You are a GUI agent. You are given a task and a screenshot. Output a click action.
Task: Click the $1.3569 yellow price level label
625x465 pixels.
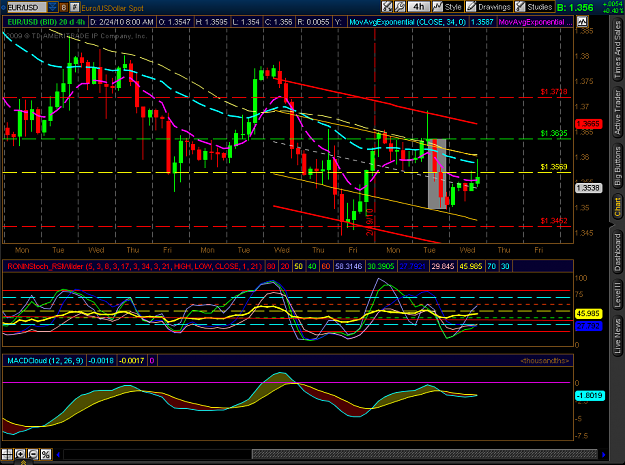click(554, 167)
